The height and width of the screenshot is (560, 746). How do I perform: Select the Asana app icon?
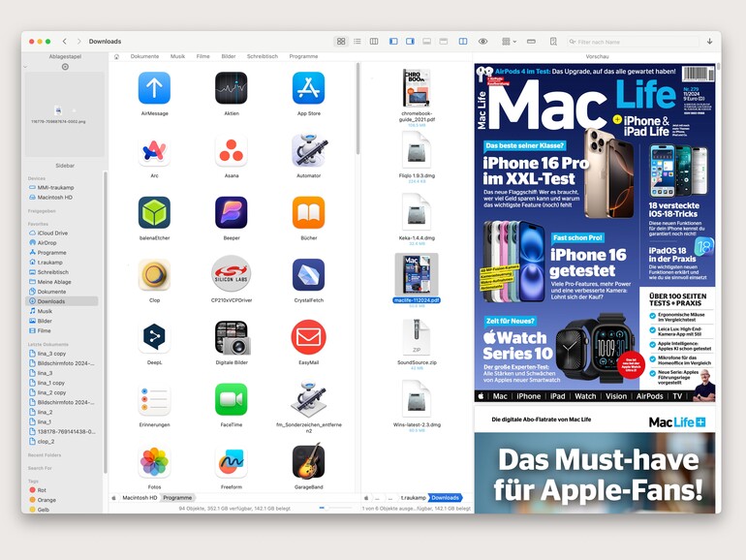pos(232,150)
